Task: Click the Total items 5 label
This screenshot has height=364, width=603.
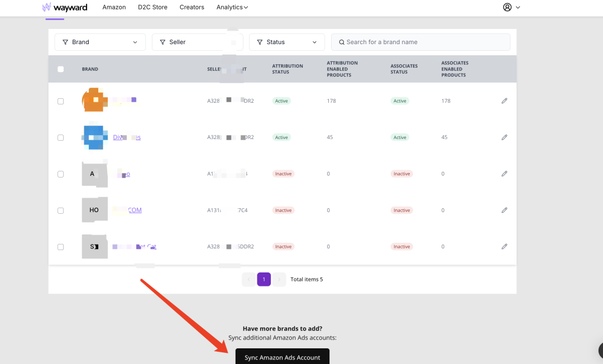Action: point(307,280)
